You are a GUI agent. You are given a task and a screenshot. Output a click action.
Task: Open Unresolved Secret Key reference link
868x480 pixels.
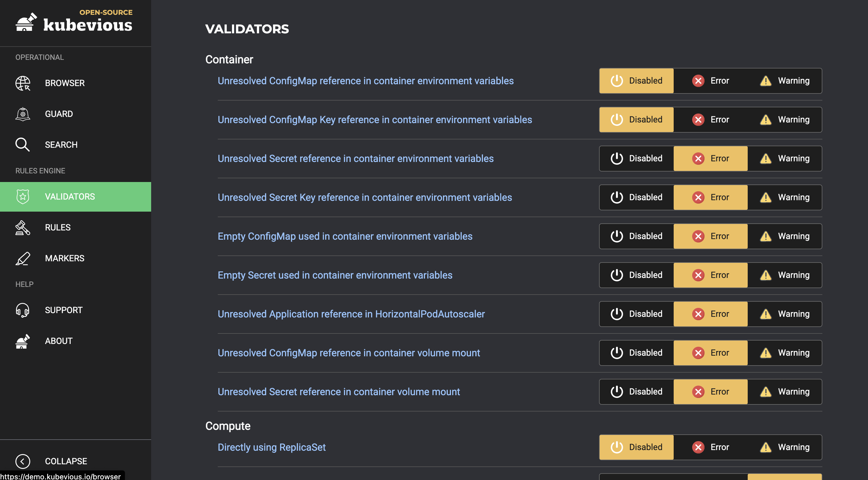point(365,197)
